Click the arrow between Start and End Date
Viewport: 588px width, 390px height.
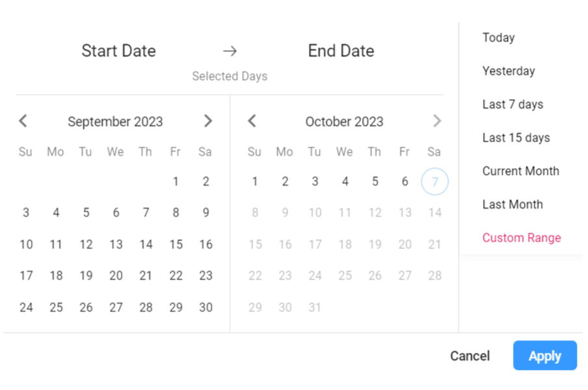(230, 51)
